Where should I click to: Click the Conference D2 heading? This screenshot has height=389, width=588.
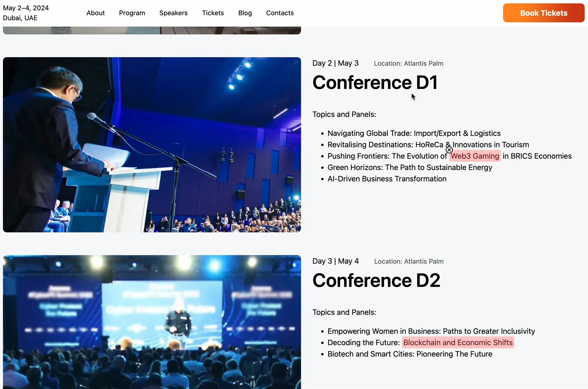(376, 280)
